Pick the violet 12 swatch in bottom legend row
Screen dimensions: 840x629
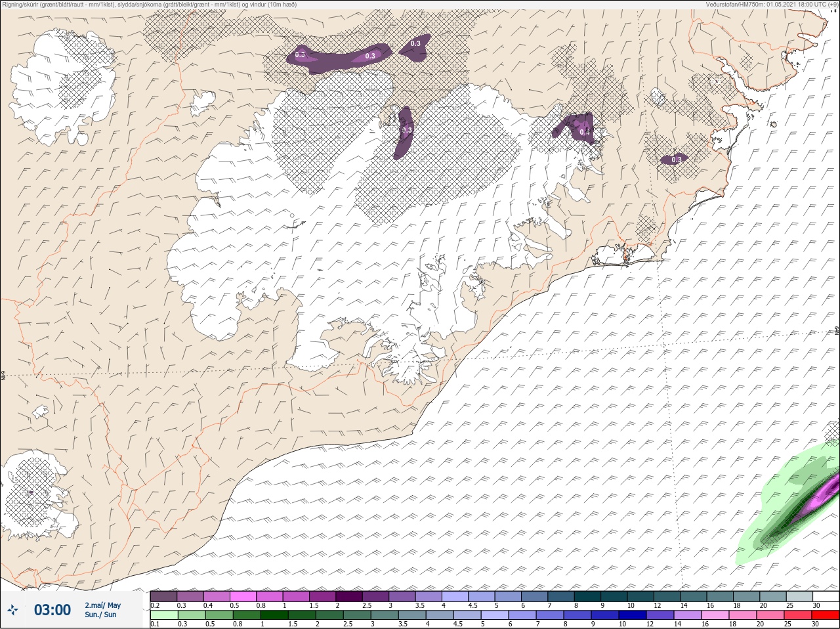660,615
